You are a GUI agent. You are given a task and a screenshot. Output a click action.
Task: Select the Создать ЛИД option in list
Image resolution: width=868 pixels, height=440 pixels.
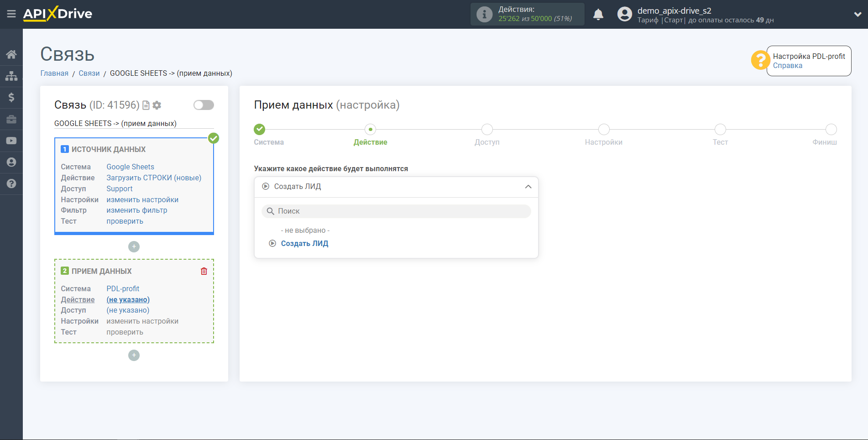tap(304, 244)
